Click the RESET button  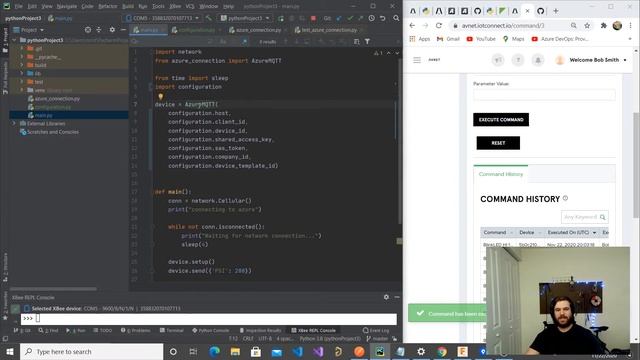tap(498, 143)
